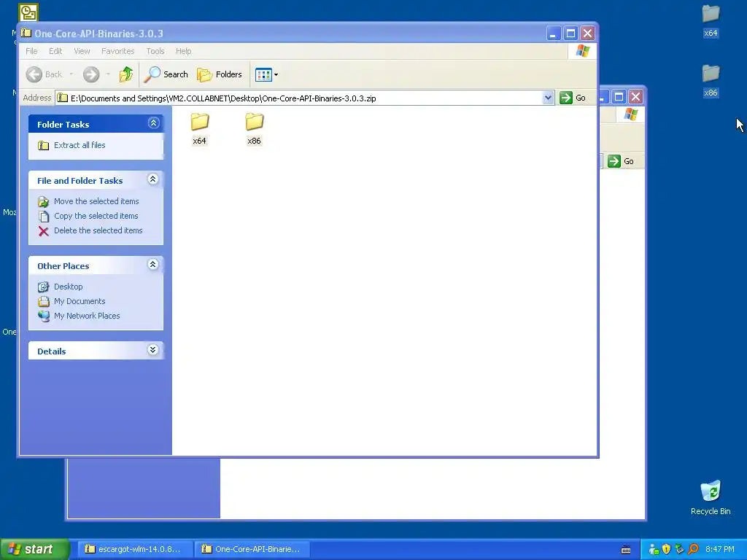Click the yellow security shield tray icon
Screen dimensions: 747x560
[x=667, y=550]
